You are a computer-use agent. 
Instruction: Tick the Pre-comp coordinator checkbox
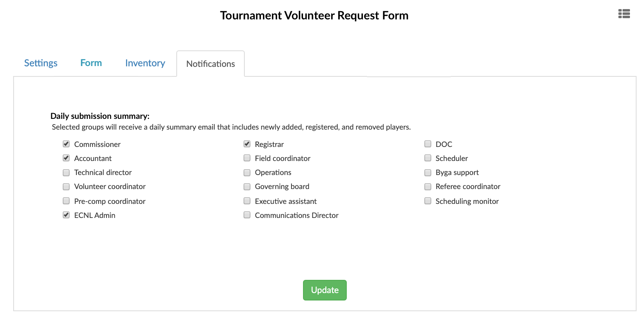pos(66,201)
